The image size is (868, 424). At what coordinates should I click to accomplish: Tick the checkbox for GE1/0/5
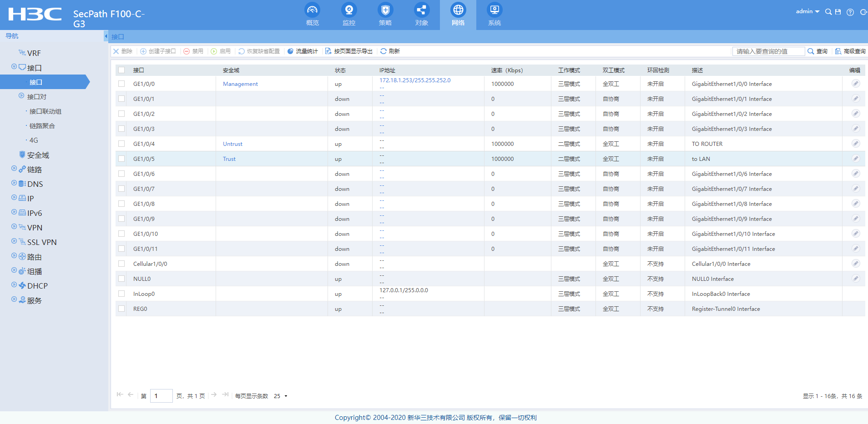(121, 159)
